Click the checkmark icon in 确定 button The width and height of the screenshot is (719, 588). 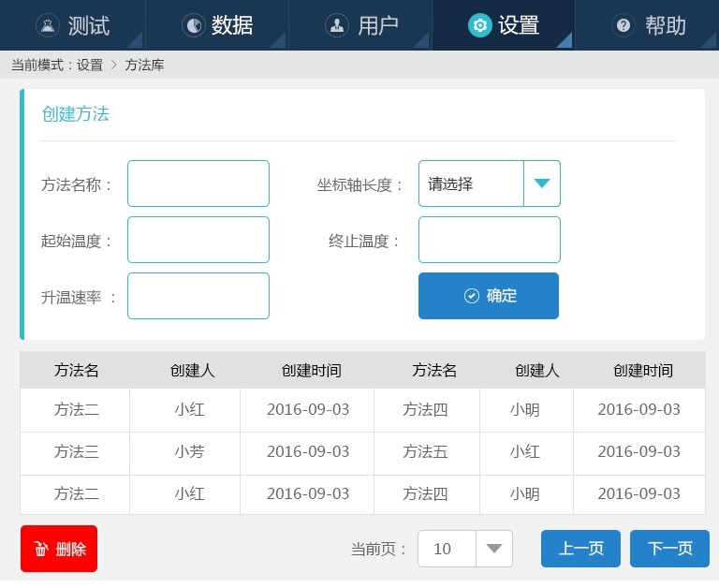click(x=472, y=296)
